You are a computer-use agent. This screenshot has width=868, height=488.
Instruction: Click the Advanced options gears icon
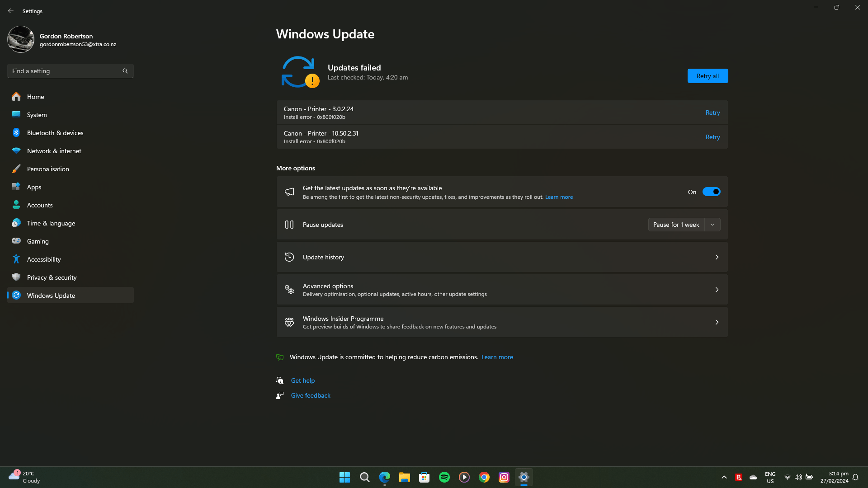click(289, 290)
